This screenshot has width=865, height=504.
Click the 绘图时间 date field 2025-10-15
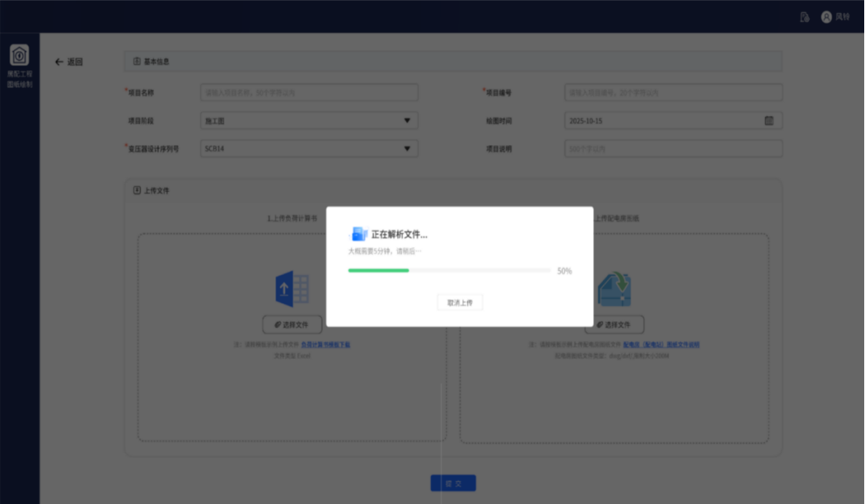tap(673, 121)
